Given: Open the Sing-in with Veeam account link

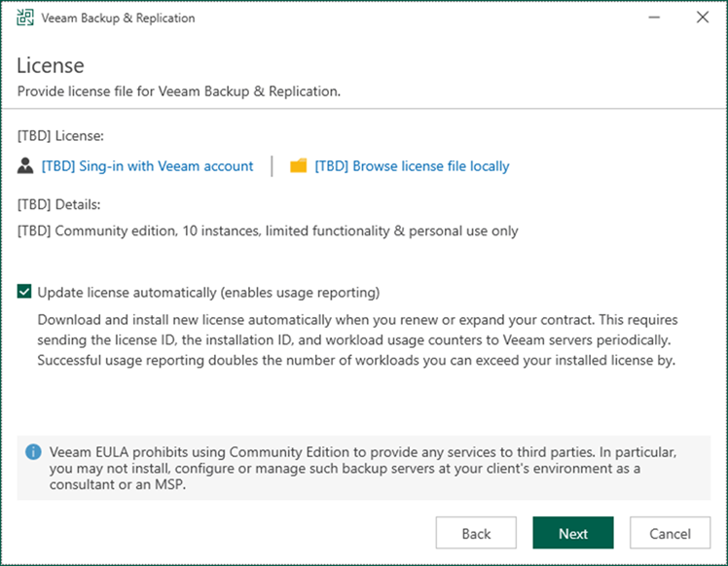Looking at the screenshot, I should (147, 166).
